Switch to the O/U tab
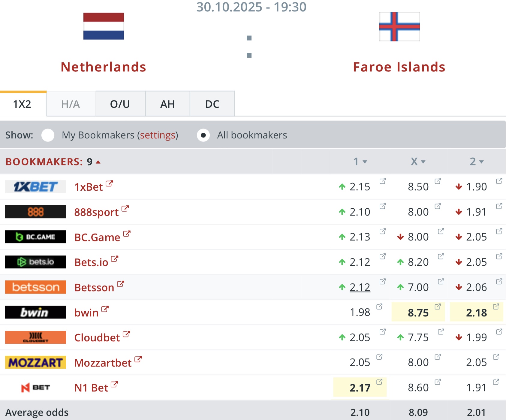 pyautogui.click(x=120, y=104)
